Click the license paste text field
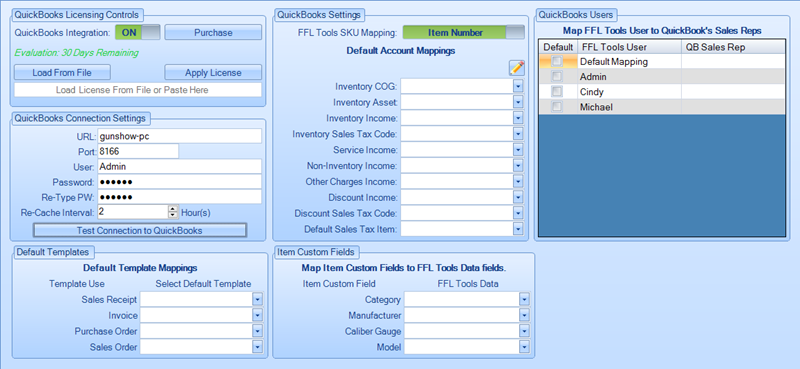 [138, 90]
